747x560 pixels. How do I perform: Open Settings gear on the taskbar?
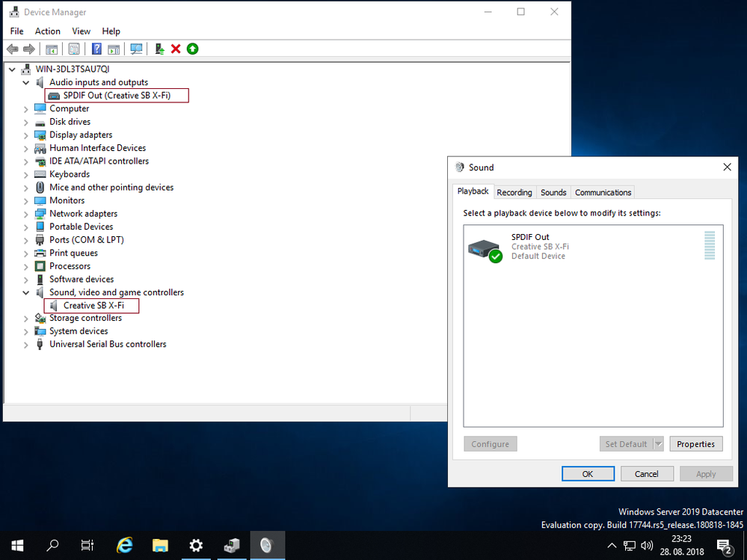click(196, 545)
